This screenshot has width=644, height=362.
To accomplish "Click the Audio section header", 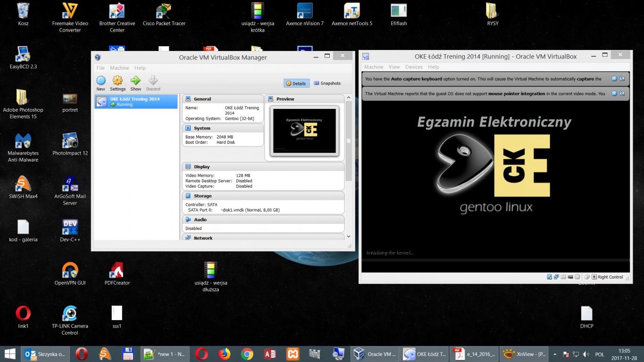I will pyautogui.click(x=263, y=220).
